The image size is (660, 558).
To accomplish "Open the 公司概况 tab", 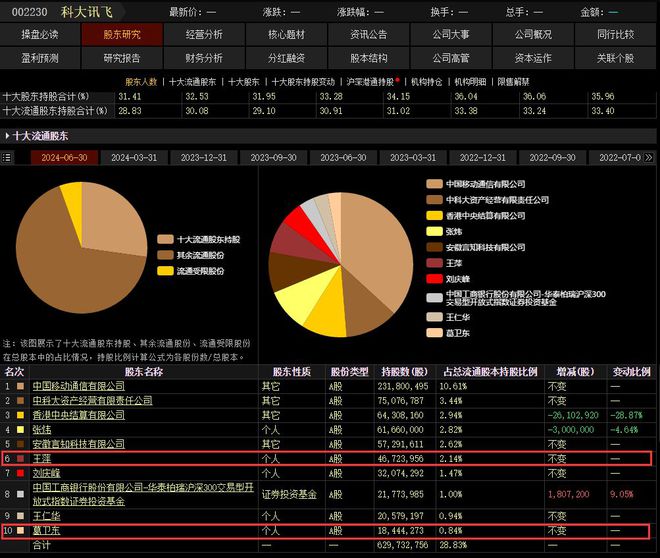I will [x=533, y=34].
